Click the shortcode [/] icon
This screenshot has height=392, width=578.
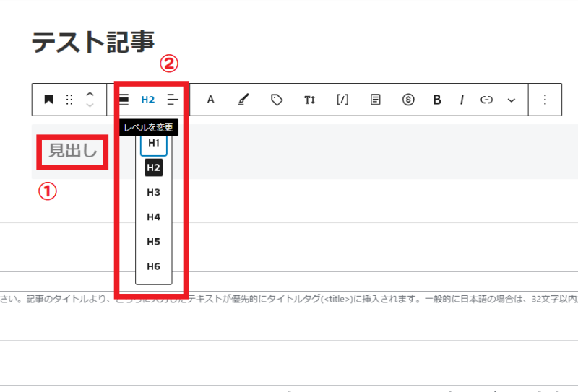click(x=342, y=100)
